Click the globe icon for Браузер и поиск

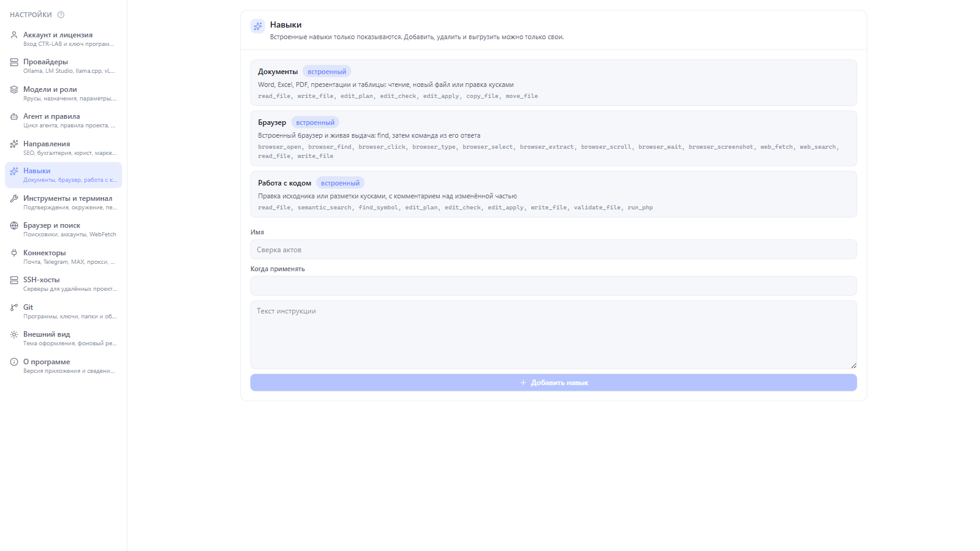(x=14, y=225)
